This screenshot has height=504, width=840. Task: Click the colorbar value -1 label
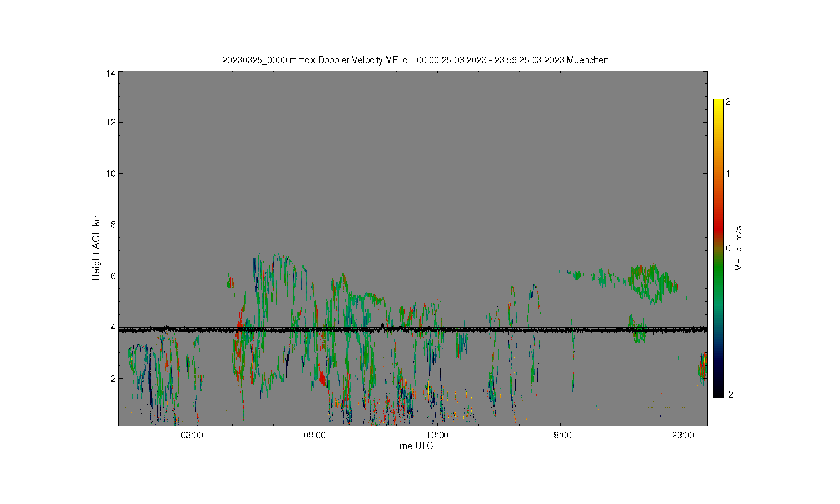point(728,324)
